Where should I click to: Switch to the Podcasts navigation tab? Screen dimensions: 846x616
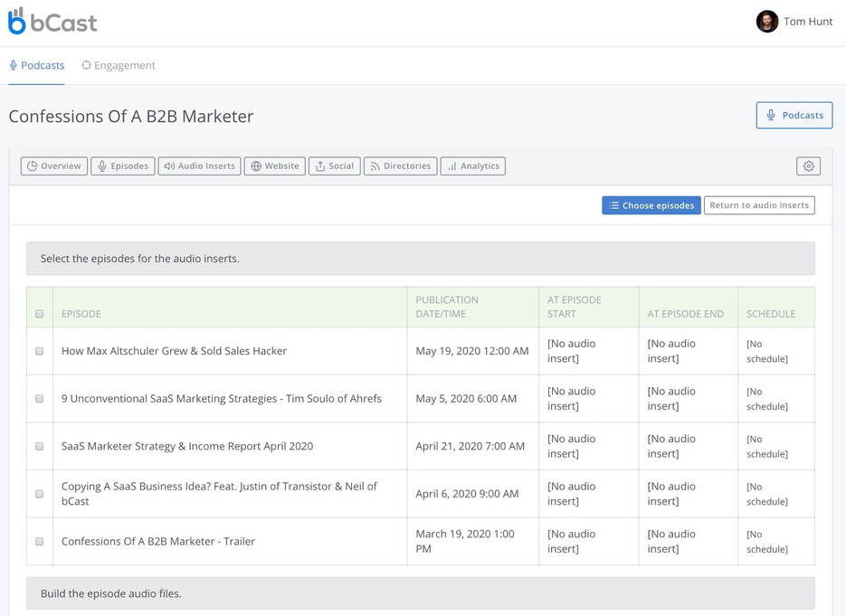[36, 65]
